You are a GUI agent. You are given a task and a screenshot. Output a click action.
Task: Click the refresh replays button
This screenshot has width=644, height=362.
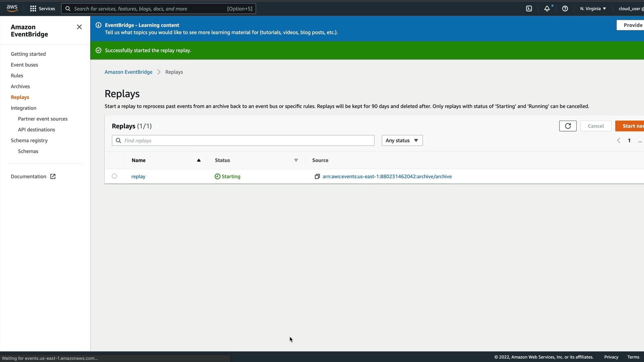[568, 126]
